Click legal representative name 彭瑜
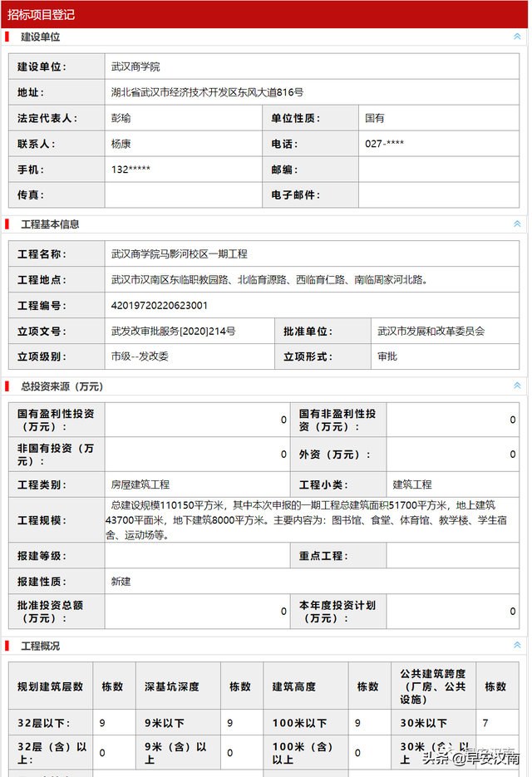The width and height of the screenshot is (532, 777). click(x=121, y=119)
